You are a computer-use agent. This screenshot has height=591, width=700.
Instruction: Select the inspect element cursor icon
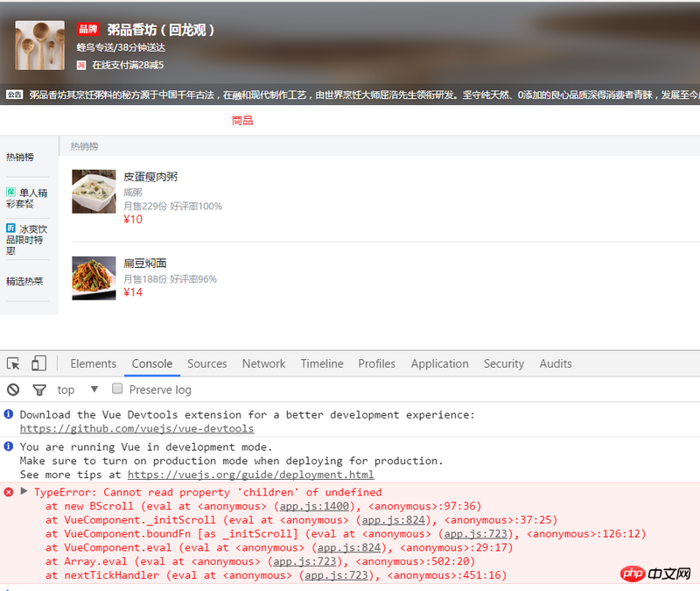point(13,363)
